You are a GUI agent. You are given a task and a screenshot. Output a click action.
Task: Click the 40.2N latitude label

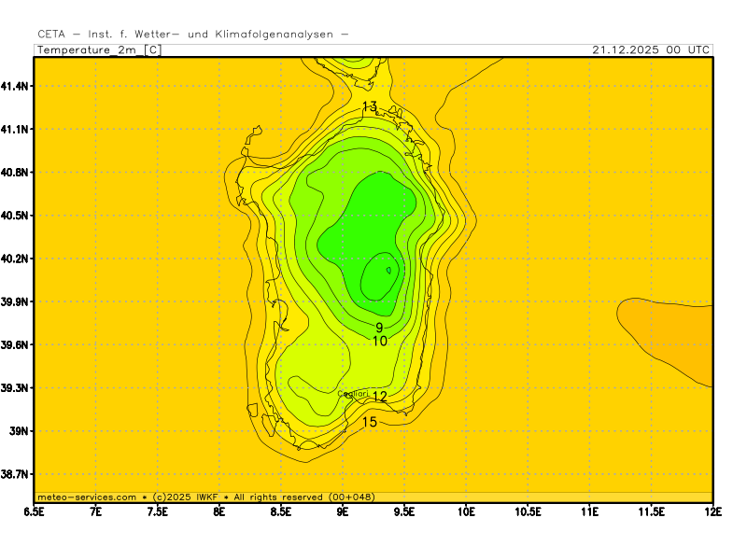click(x=16, y=259)
